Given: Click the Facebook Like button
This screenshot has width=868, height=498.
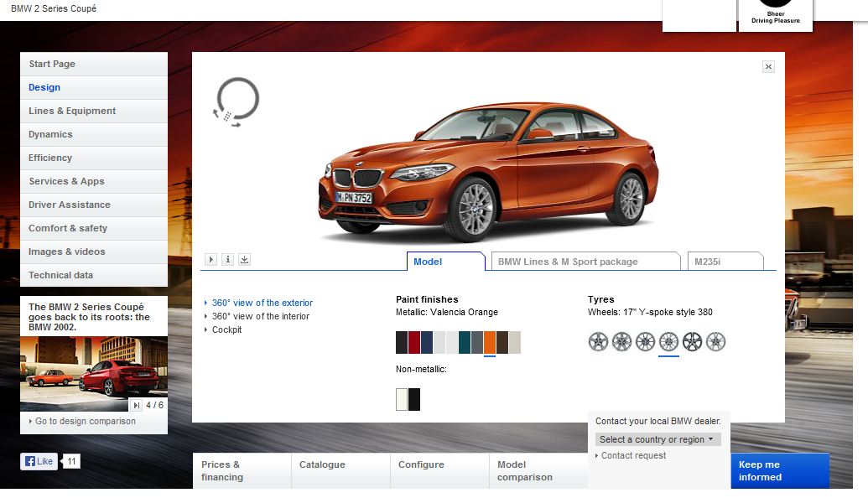Looking at the screenshot, I should [x=39, y=461].
